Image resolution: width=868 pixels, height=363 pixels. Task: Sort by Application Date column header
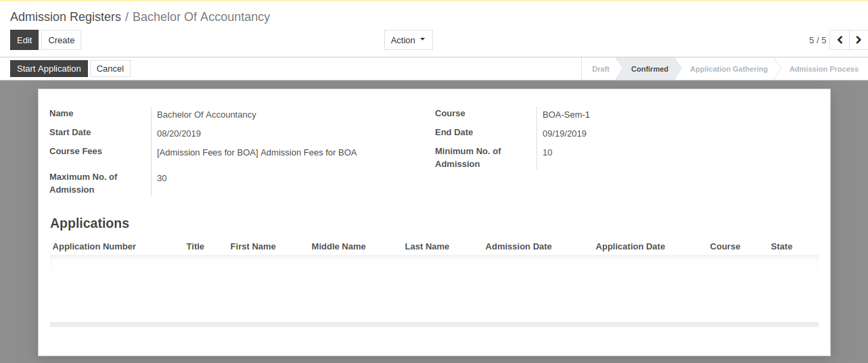coord(630,247)
